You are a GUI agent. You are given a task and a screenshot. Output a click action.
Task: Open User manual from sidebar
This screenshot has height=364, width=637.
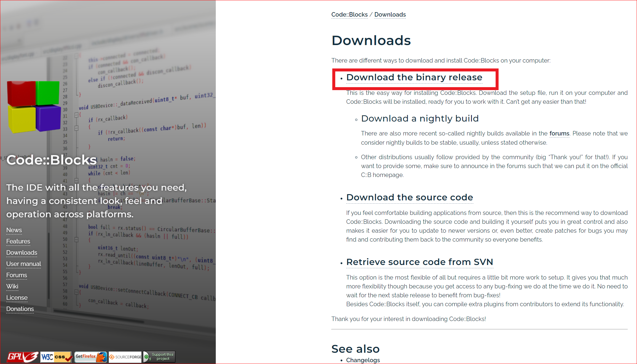pyautogui.click(x=24, y=264)
